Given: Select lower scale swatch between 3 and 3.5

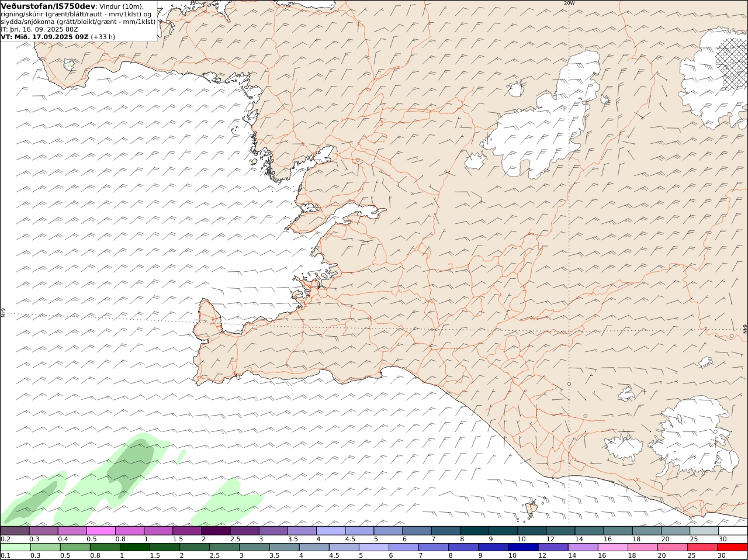Looking at the screenshot, I should point(254,547).
